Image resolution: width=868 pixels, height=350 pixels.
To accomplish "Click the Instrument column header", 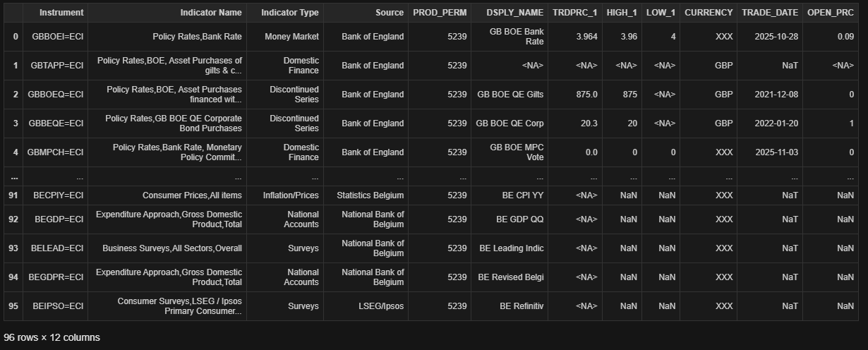I will click(x=61, y=13).
